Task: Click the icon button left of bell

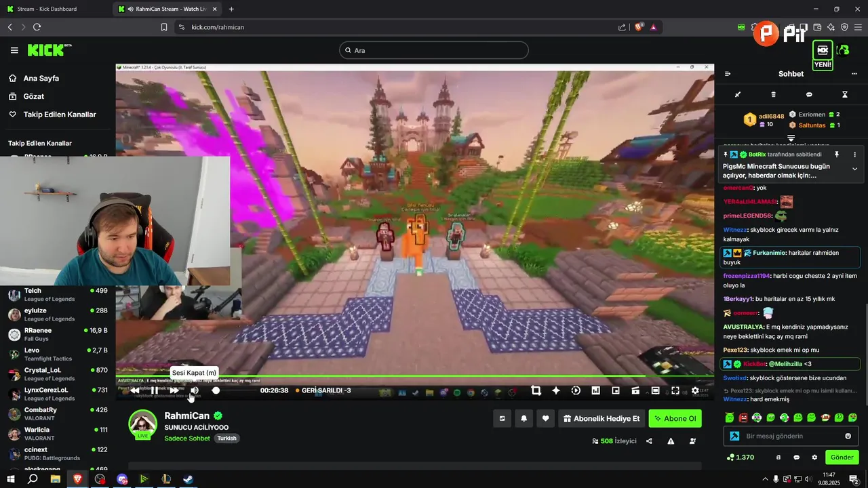Action: (502, 419)
